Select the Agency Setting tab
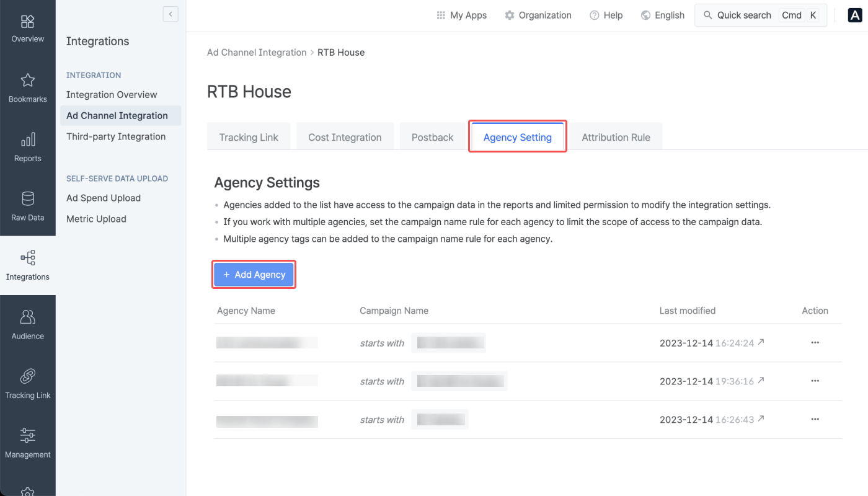The width and height of the screenshot is (868, 496). (517, 137)
